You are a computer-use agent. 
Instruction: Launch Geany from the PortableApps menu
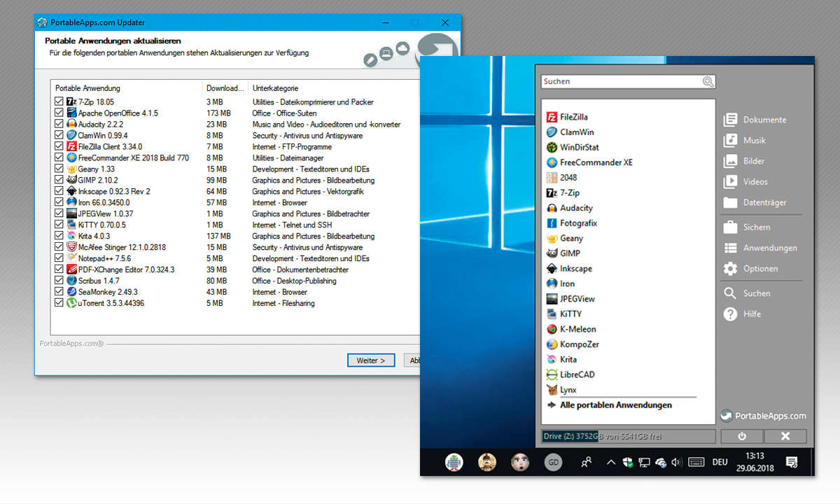[564, 238]
